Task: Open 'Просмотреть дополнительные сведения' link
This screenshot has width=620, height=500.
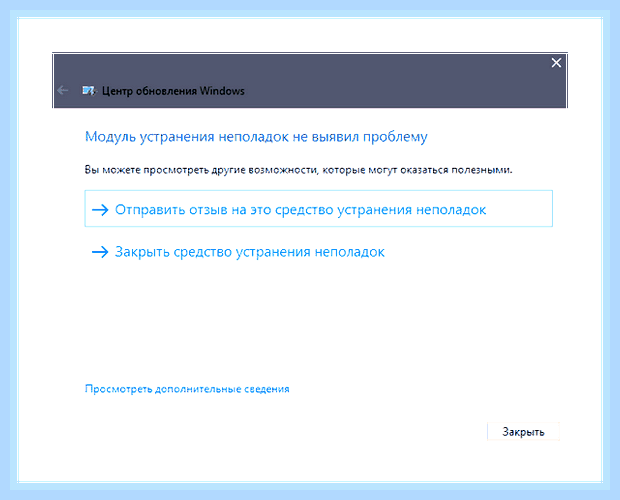Action: [187, 389]
